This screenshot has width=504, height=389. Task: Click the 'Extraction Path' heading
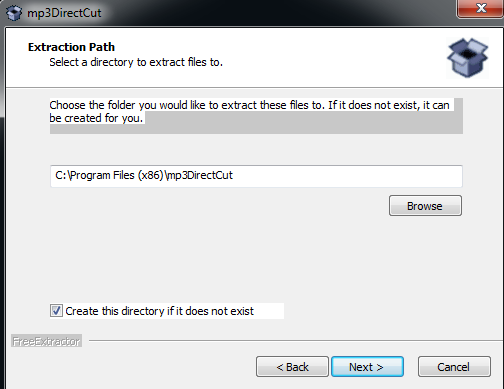coord(71,47)
